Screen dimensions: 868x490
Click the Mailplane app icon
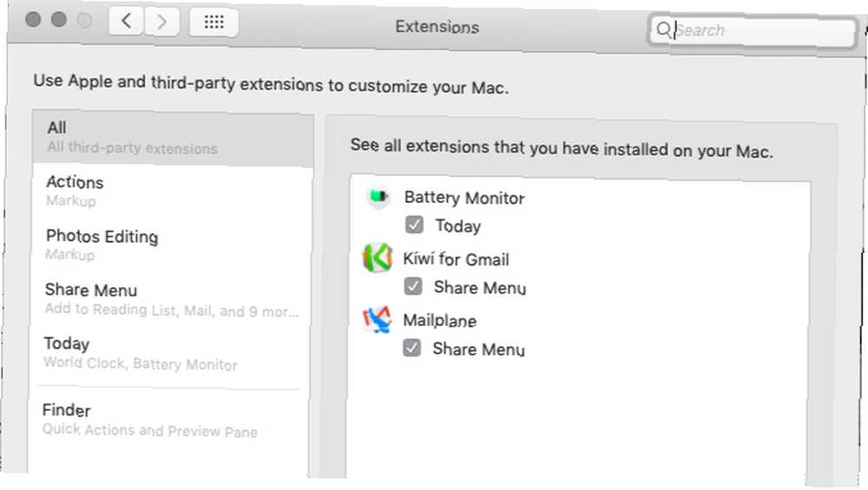coord(377,320)
